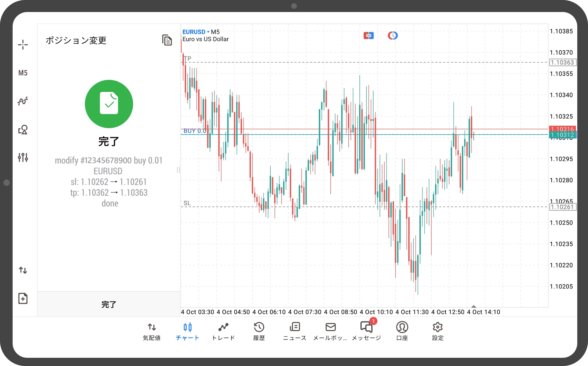Screen dimensions: 588x366
Task: Open chart settings sliders icon
Action: click(23, 157)
